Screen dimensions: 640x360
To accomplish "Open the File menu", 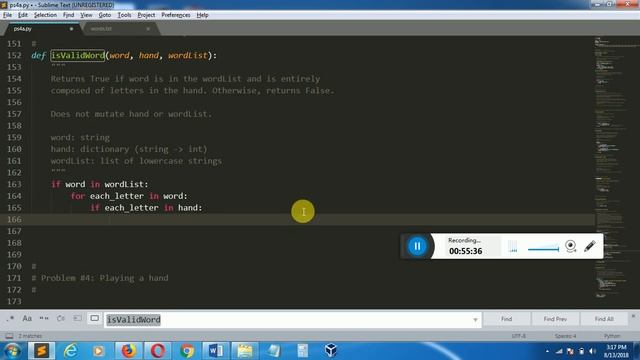I will tap(7, 15).
